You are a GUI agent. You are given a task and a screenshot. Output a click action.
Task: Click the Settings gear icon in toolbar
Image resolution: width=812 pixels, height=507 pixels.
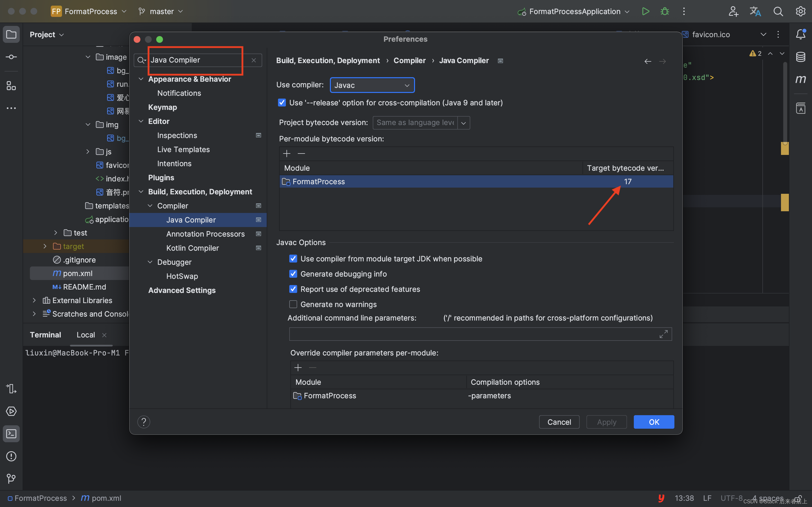click(x=801, y=11)
